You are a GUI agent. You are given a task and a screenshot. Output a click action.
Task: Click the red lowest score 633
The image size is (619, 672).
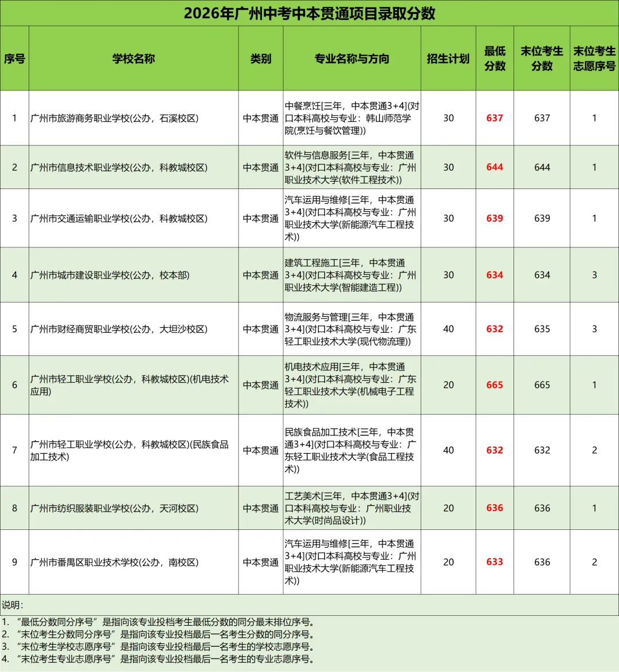point(495,562)
